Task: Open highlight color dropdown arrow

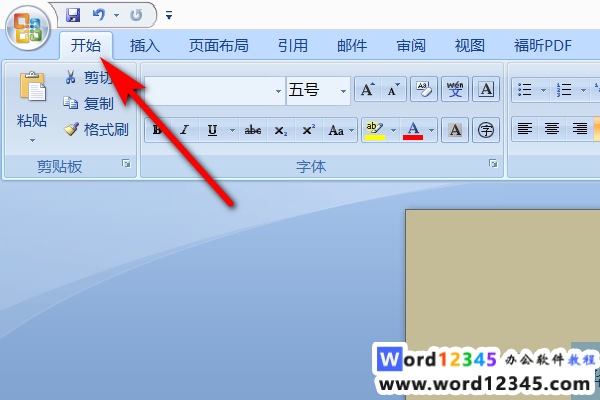Action: coord(393,131)
